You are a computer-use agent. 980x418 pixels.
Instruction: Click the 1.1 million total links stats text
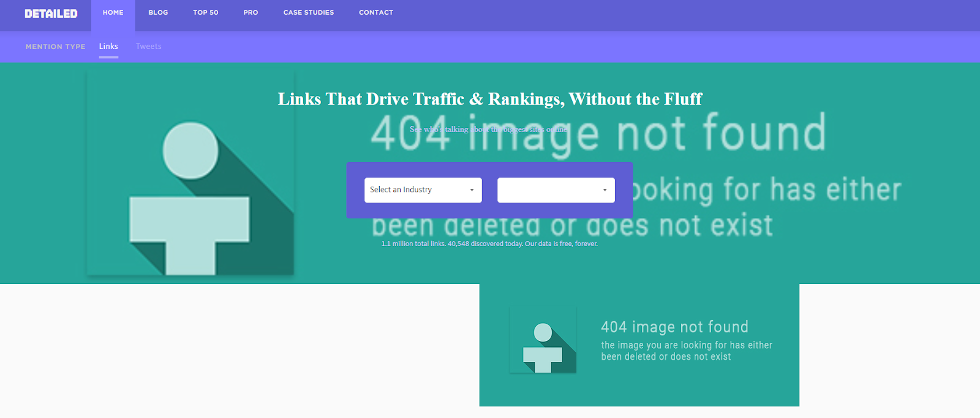click(x=489, y=244)
